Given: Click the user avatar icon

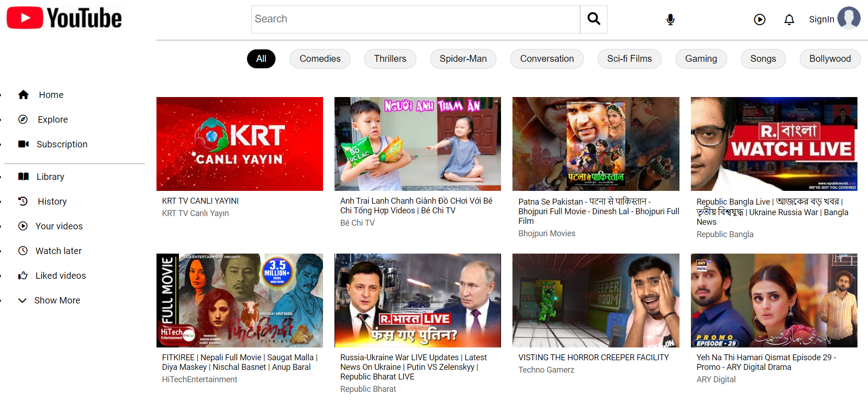Looking at the screenshot, I should (849, 18).
